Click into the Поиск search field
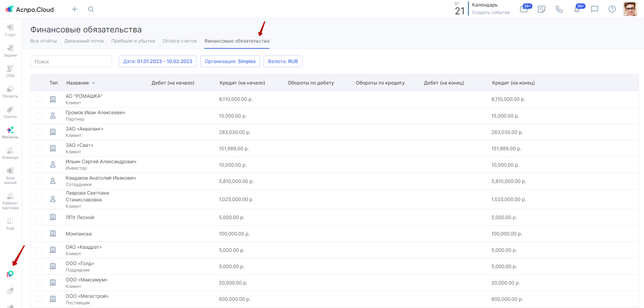The image size is (644, 308). pyautogui.click(x=71, y=61)
